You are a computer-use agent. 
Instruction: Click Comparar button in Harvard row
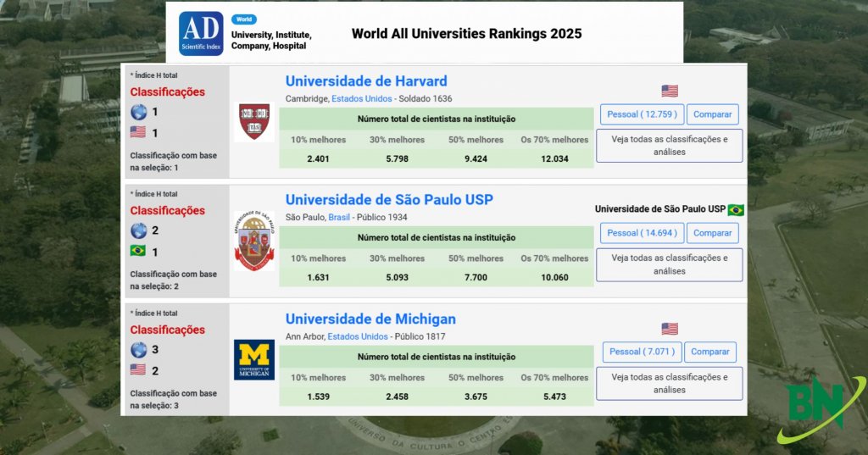point(712,114)
